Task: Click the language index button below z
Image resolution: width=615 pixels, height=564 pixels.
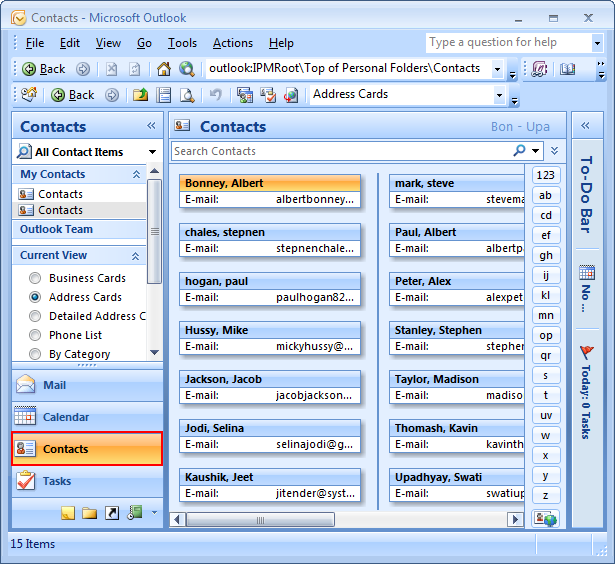Action: tap(546, 519)
